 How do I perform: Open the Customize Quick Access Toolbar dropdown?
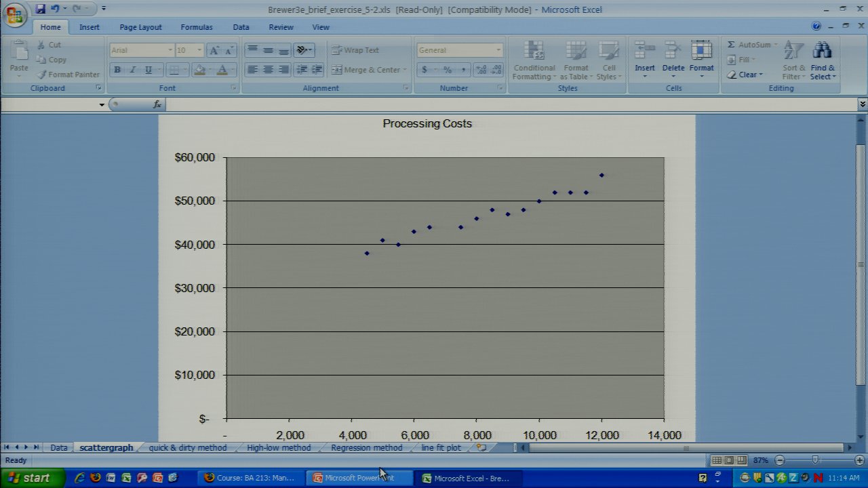[104, 9]
